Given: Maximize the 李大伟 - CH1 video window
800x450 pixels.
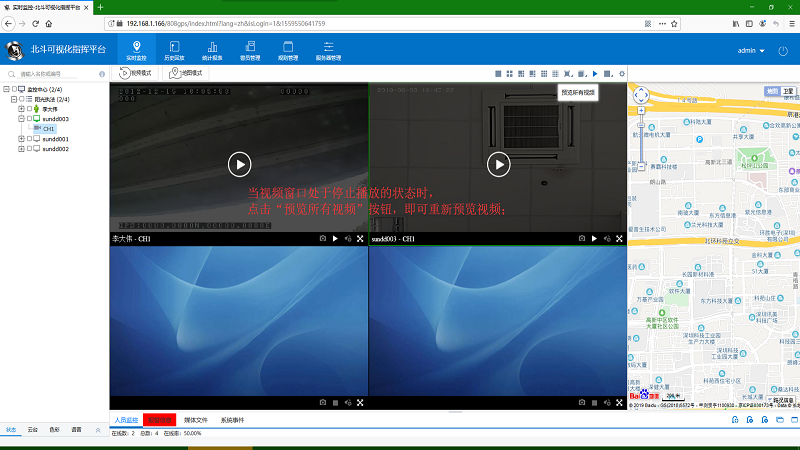Looking at the screenshot, I should [360, 238].
